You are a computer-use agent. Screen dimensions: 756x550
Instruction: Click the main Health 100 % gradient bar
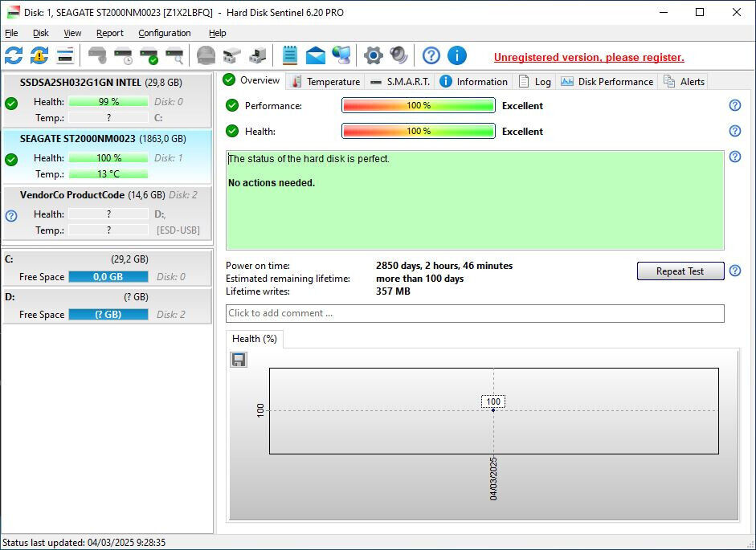click(x=419, y=131)
